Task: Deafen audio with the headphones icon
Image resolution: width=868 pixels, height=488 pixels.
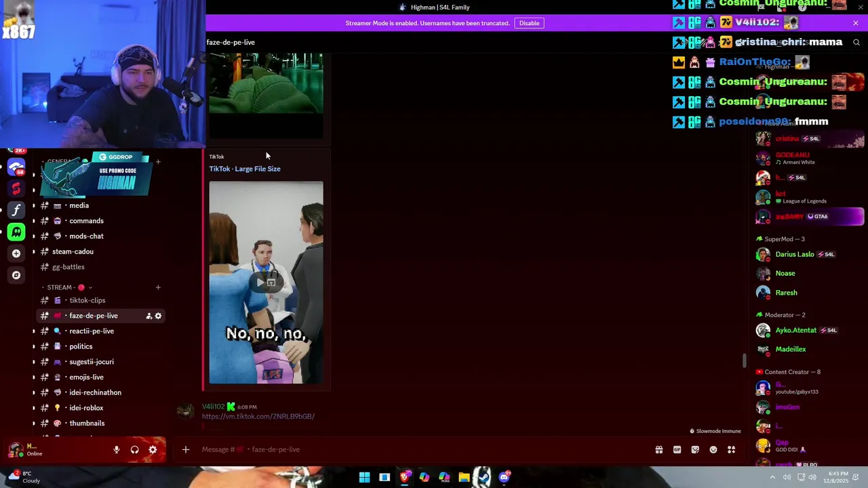Action: [x=134, y=449]
